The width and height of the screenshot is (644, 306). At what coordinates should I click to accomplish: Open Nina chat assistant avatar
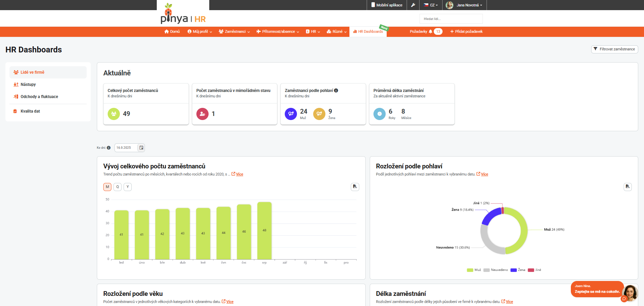(630, 293)
